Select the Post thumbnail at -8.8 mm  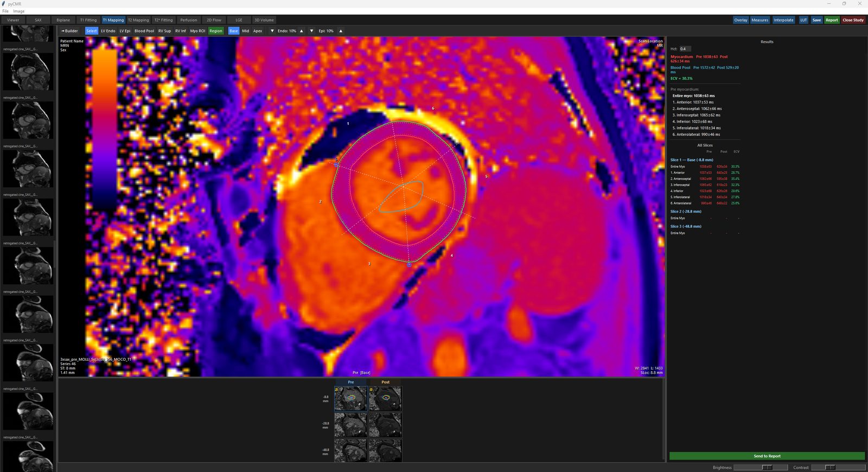click(385, 398)
